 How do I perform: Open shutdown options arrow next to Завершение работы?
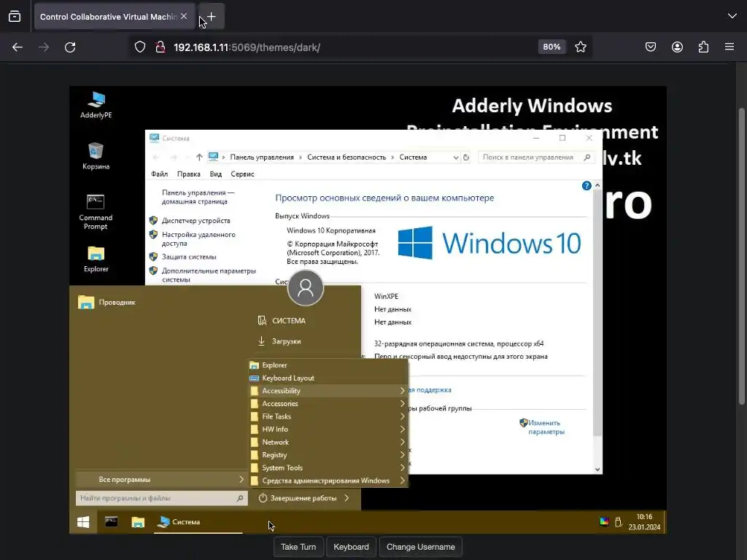point(347,498)
